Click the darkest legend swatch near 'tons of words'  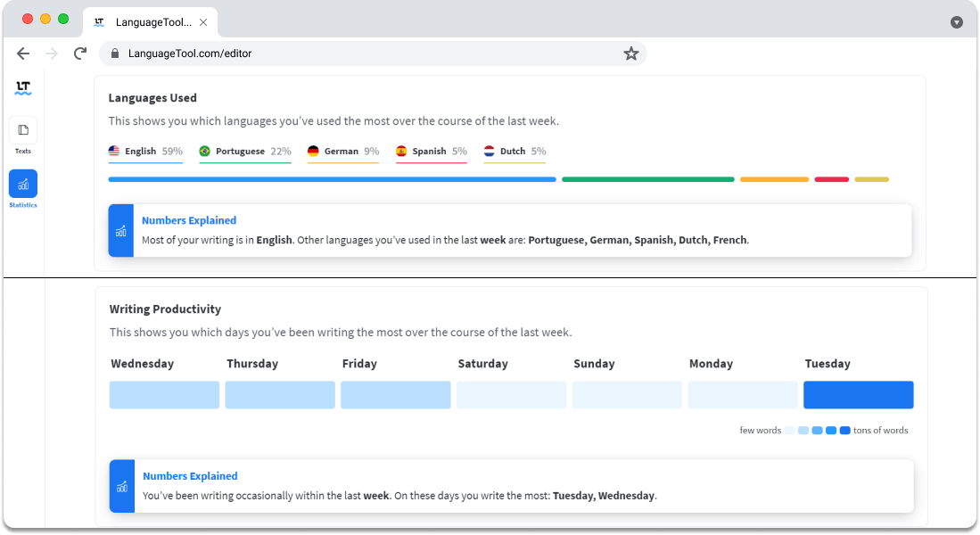[x=844, y=431]
